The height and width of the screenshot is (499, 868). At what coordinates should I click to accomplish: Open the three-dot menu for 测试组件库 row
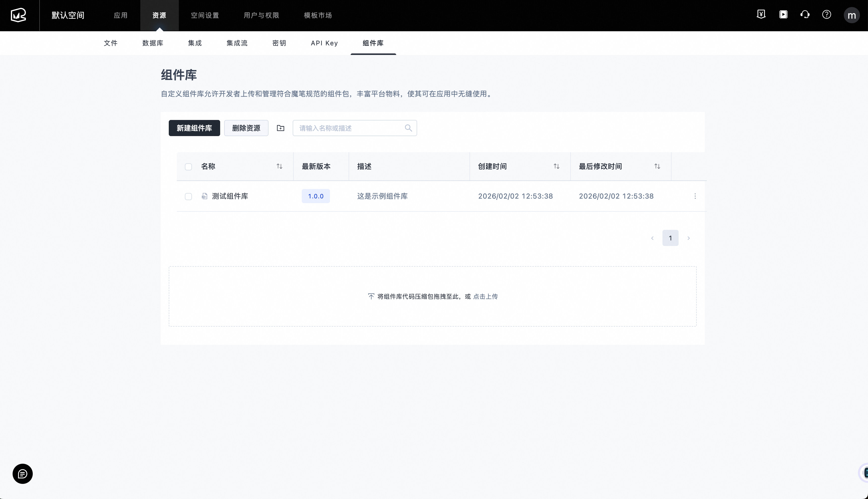coord(695,196)
